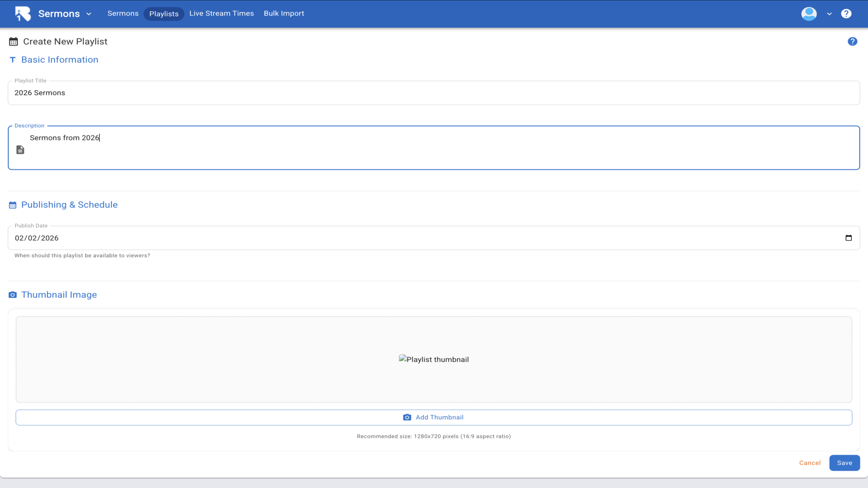Click the document icon in the Description field
Screen dimensions: 868x488
click(x=20, y=150)
